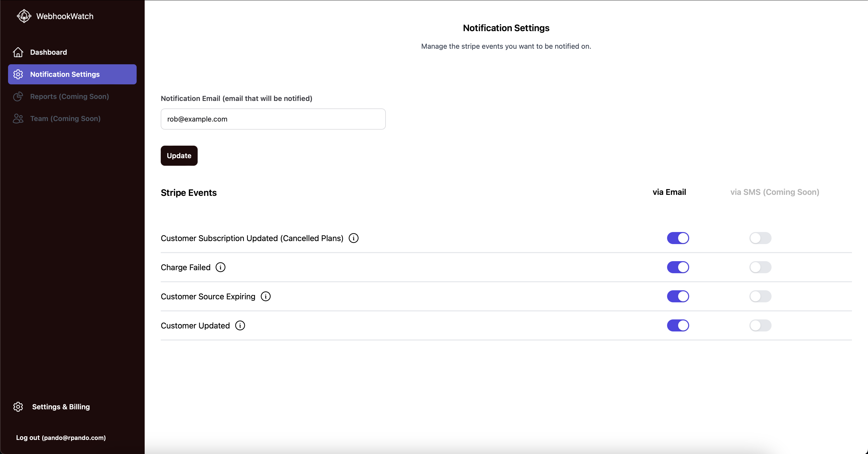Enable SMS toggle for Charge Failed
Viewport: 868px width, 454px height.
pyautogui.click(x=760, y=267)
